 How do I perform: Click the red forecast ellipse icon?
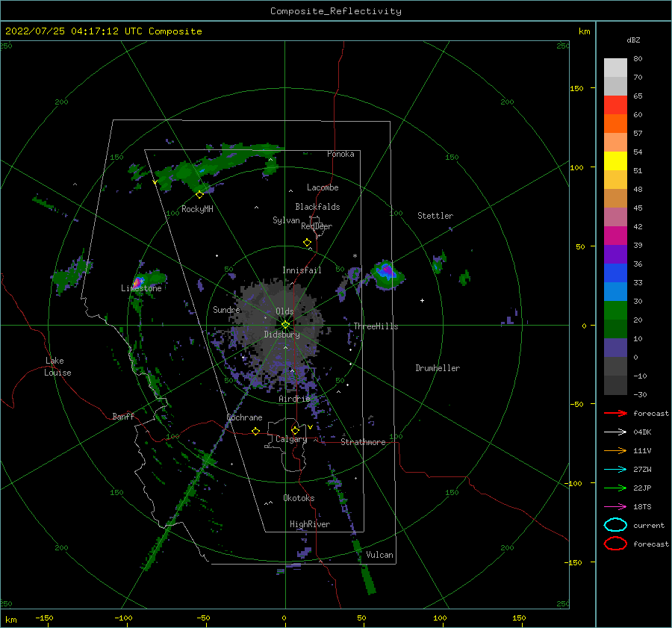(615, 544)
